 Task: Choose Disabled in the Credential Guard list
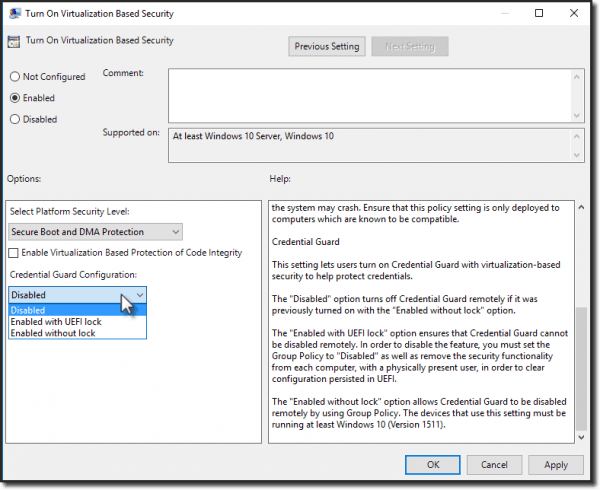pos(77,310)
